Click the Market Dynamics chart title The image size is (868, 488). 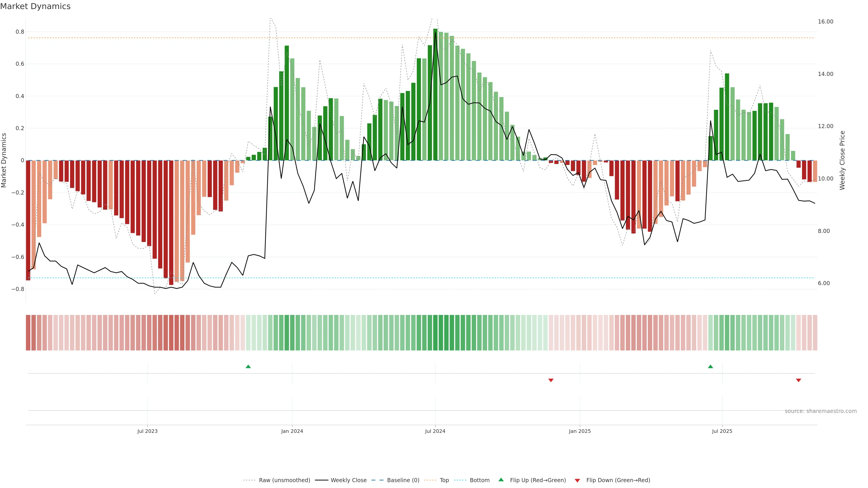point(35,6)
